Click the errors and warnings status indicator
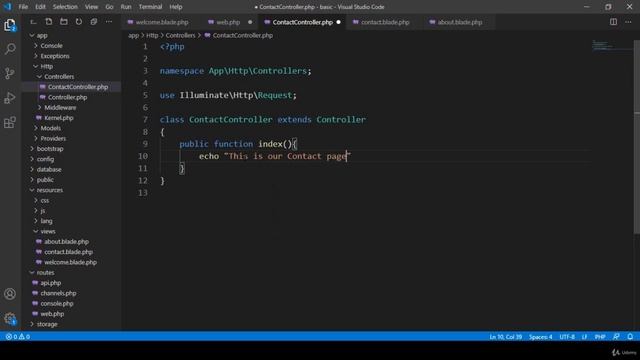The image size is (640, 360). pos(18,337)
